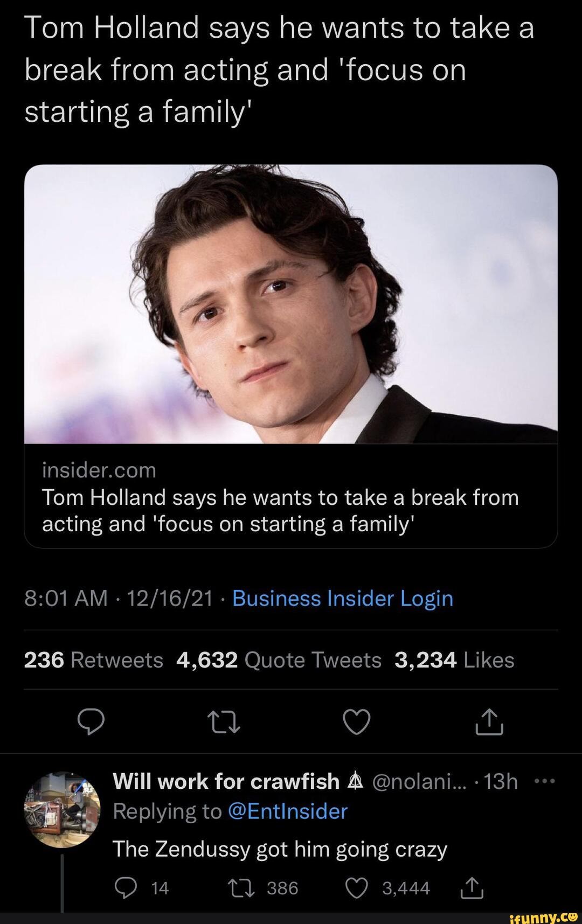Like the main tweet with heart icon

pos(357,722)
